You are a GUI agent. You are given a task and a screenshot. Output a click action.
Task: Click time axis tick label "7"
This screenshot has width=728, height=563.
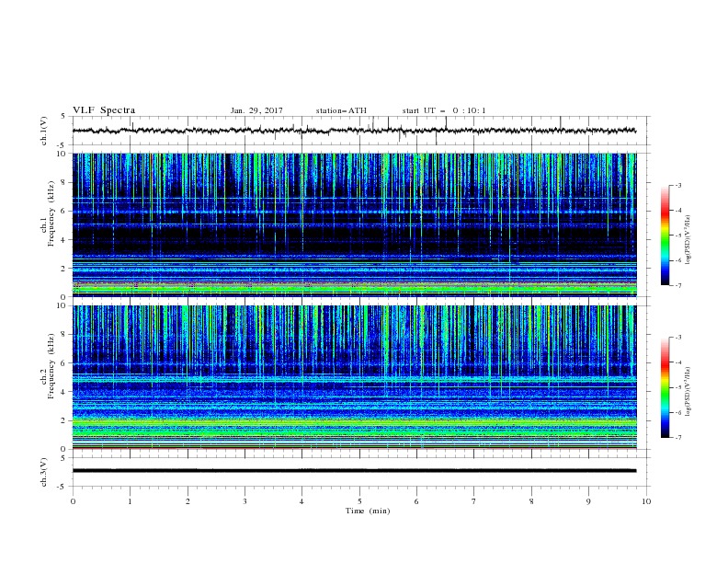pyautogui.click(x=473, y=501)
